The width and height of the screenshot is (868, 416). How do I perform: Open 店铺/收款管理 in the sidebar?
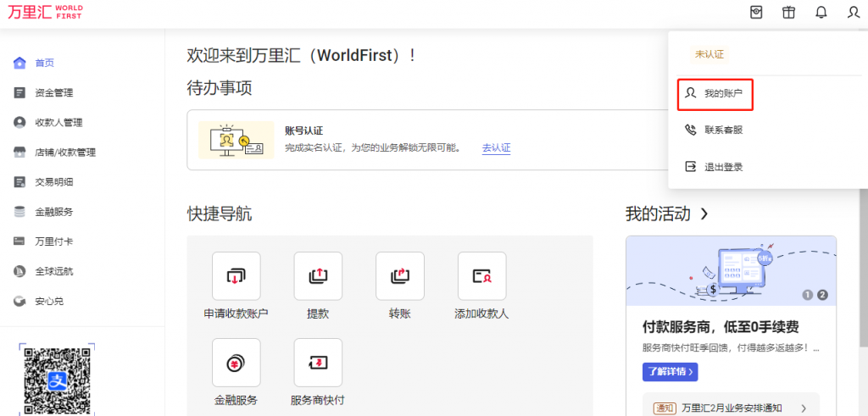click(x=65, y=153)
